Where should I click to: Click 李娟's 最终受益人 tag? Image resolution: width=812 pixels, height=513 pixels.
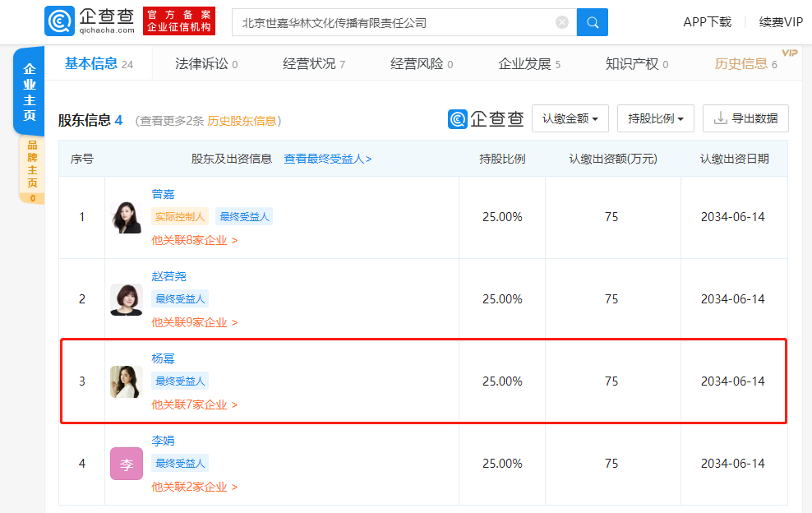180,463
